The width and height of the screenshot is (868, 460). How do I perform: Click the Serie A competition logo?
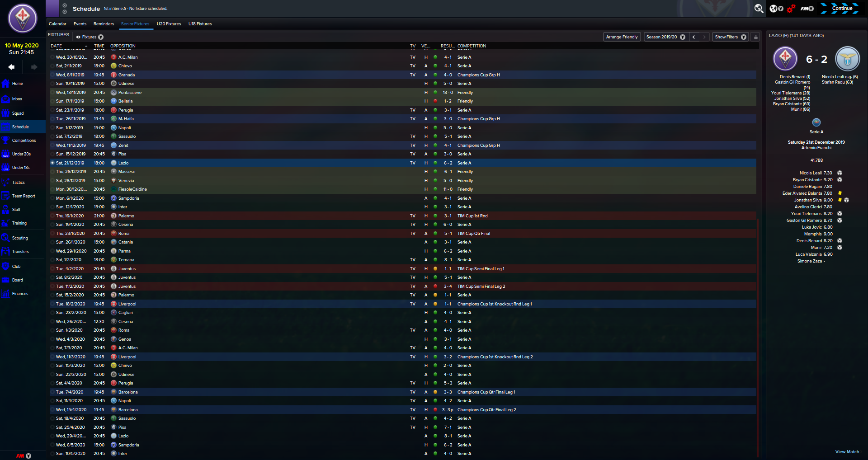pos(816,122)
